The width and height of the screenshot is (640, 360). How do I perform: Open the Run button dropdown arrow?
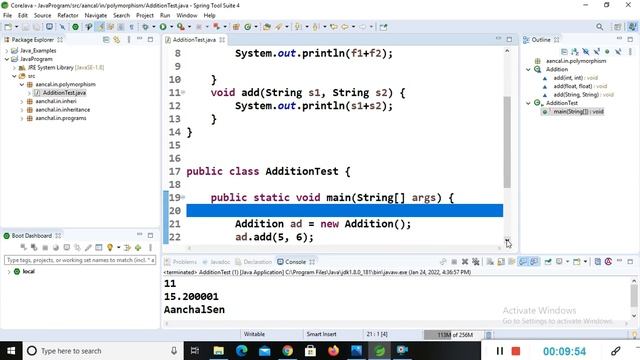(171, 27)
